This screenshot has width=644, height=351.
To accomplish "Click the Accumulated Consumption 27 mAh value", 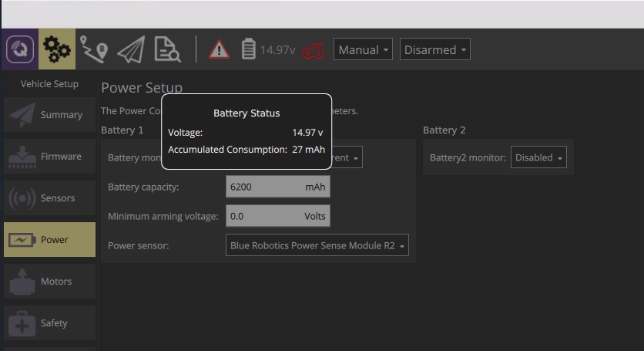I will point(308,150).
